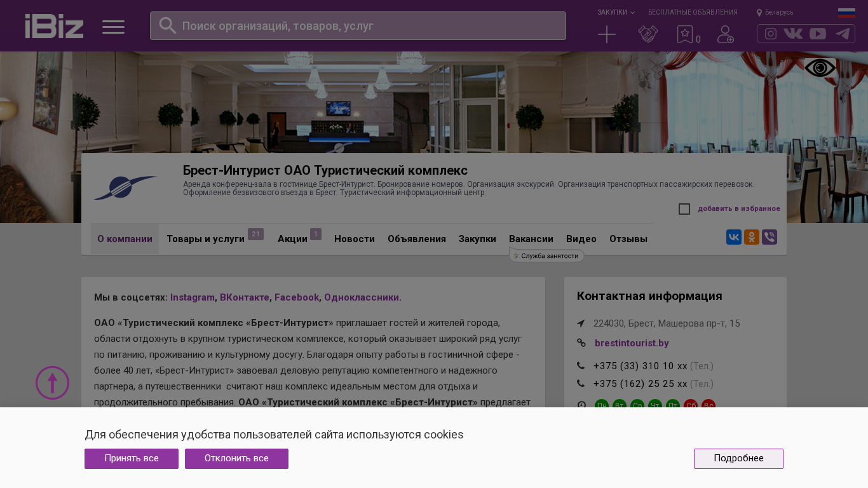Click the magnifier search icon

167,25
